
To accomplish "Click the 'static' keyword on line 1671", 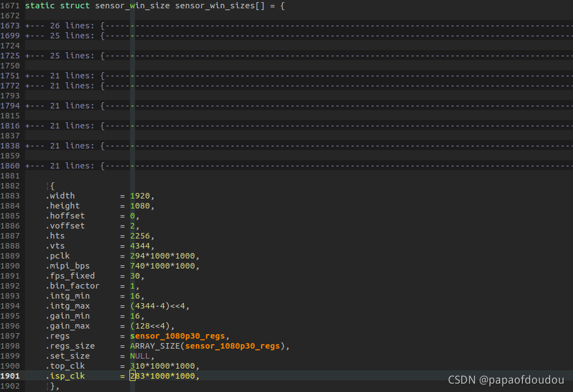I will click(40, 6).
